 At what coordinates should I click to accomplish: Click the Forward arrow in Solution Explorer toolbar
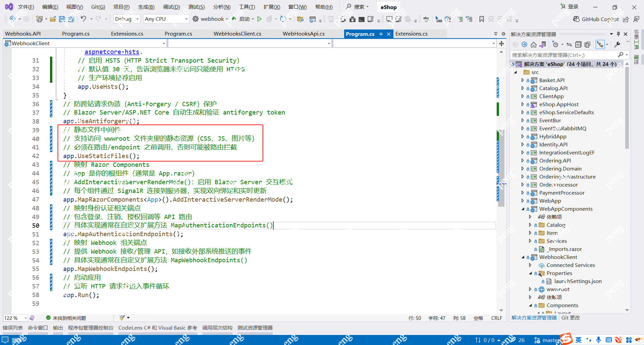coord(525,45)
